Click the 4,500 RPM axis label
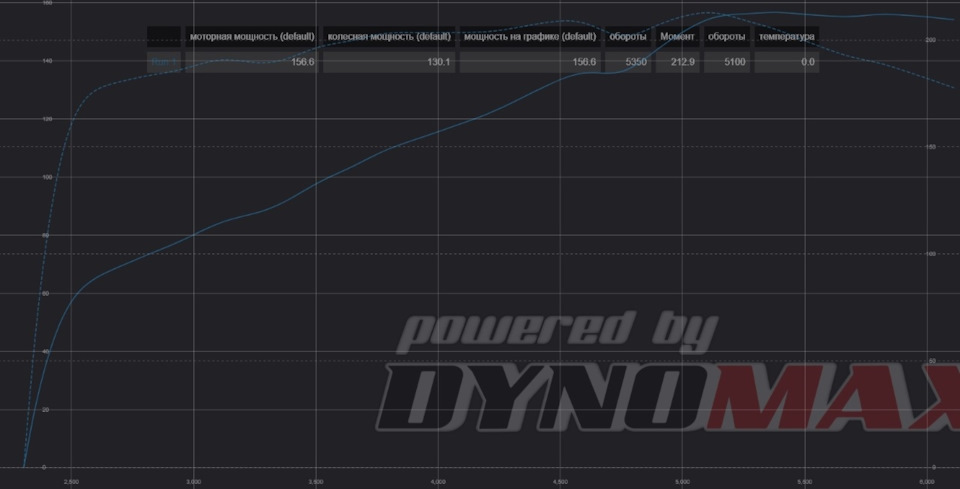960x489 pixels. click(560, 482)
